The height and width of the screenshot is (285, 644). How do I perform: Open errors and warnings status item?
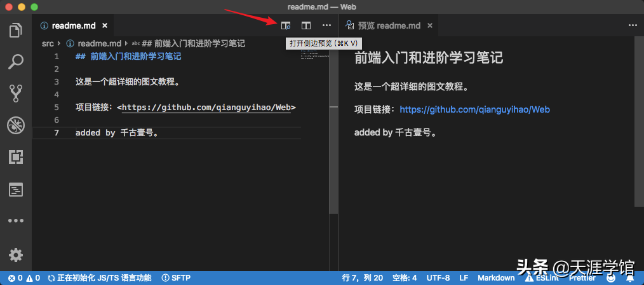coord(24,278)
